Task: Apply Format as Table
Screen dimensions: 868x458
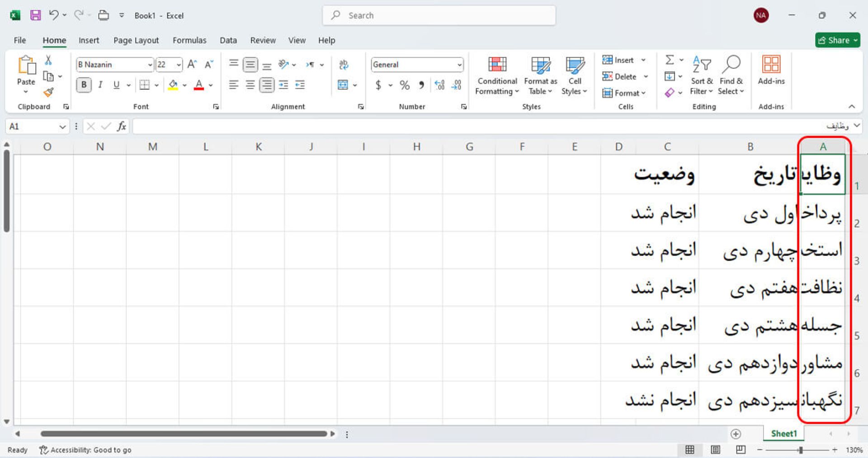Action: coord(540,75)
